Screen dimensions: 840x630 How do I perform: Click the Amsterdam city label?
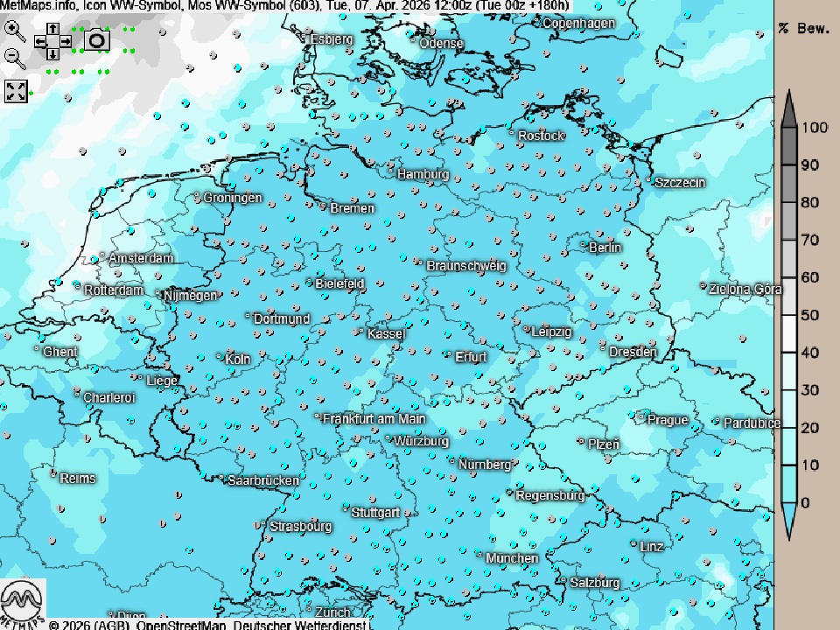(x=141, y=258)
